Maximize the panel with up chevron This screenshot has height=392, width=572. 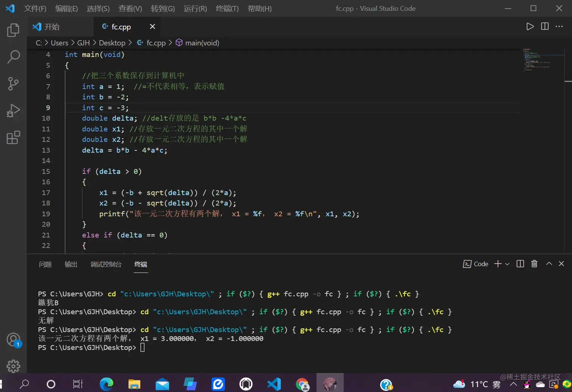[549, 264]
